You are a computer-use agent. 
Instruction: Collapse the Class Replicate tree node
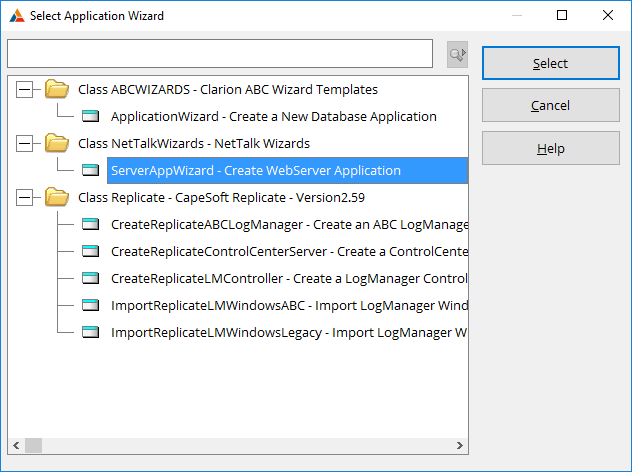pos(25,197)
